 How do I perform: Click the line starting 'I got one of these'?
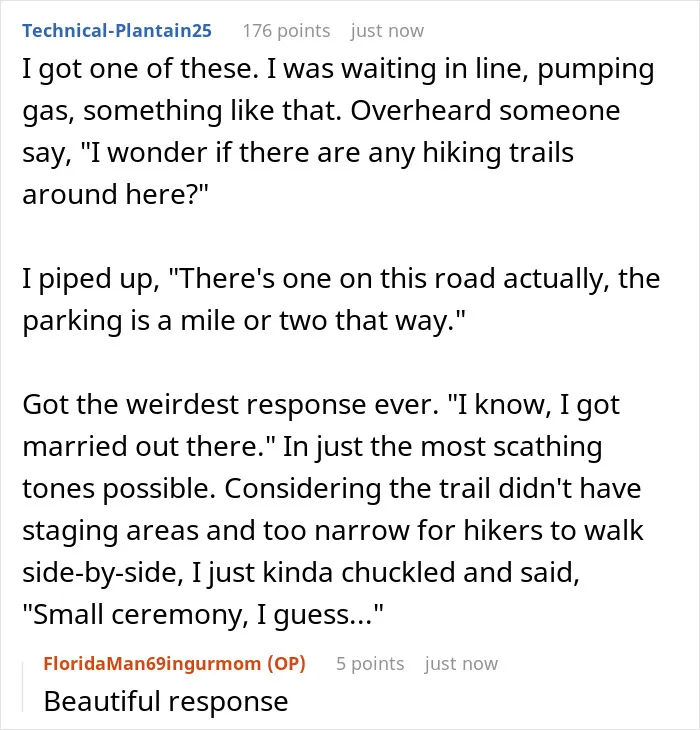[338, 70]
